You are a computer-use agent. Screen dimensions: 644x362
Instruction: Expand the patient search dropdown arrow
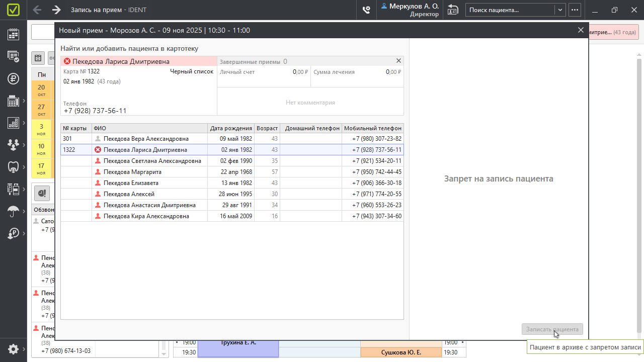(560, 10)
